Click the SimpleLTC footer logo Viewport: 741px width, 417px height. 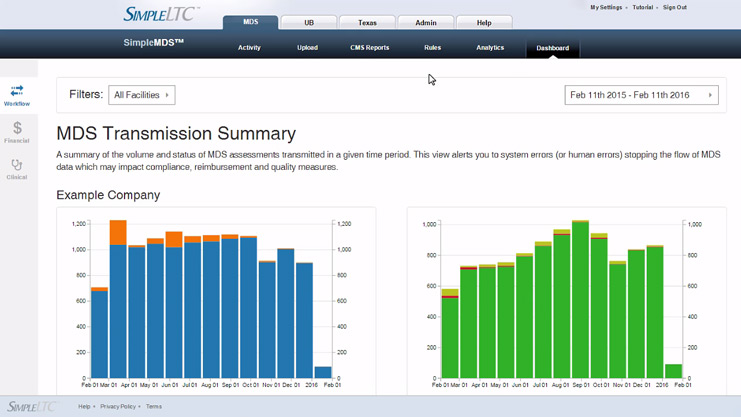coord(32,406)
